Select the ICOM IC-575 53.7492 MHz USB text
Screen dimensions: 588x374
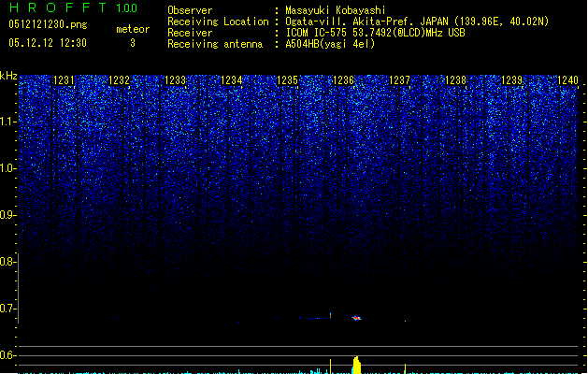pyautogui.click(x=375, y=33)
